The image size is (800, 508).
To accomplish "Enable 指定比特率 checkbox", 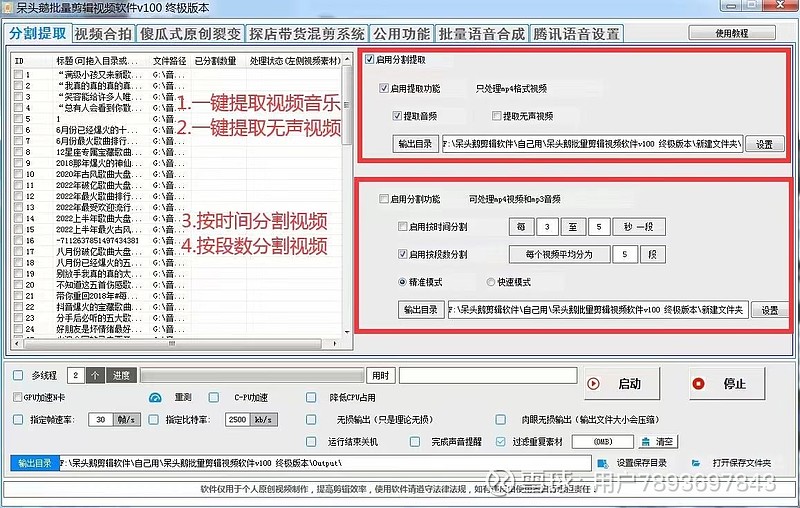I will pyautogui.click(x=153, y=419).
